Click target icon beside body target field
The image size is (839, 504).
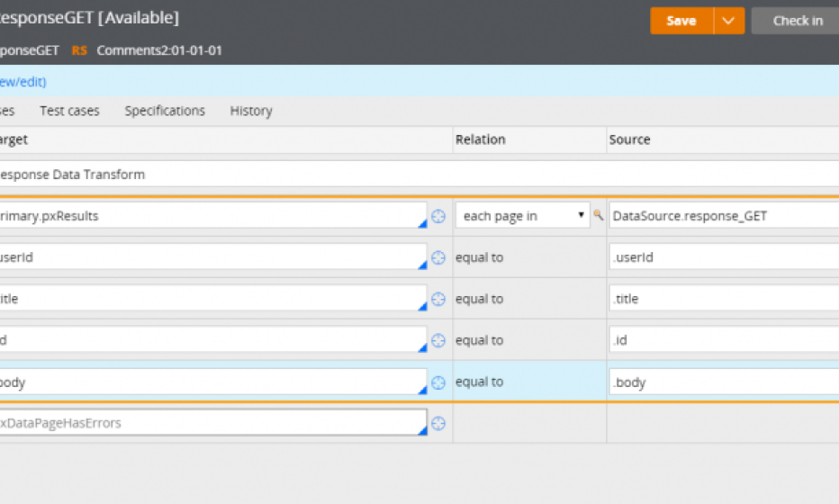point(438,382)
